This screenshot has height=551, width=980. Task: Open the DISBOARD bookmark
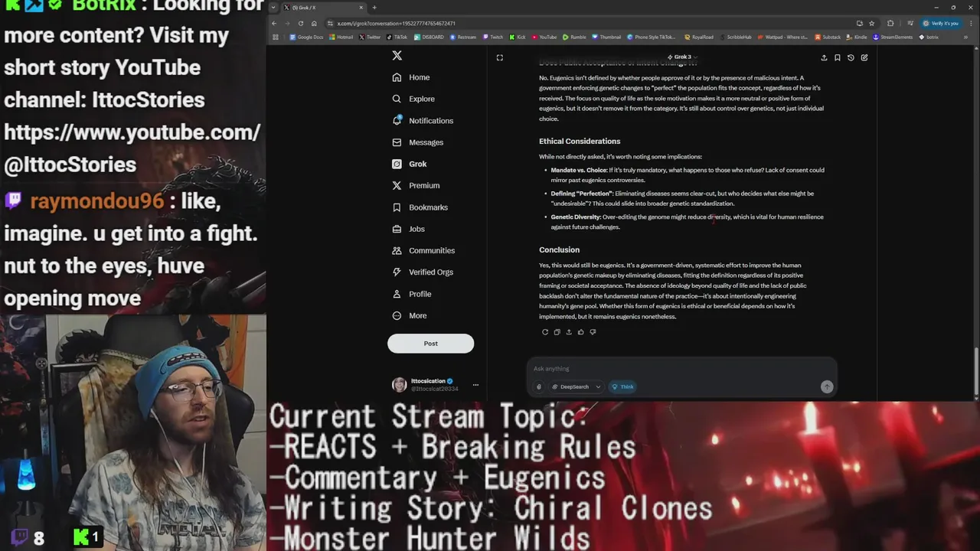point(429,37)
